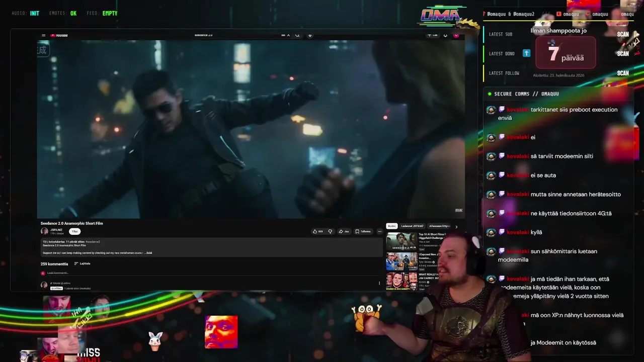Show more filter chips with arrow
The width and height of the screenshot is (644, 362).
[456, 227]
